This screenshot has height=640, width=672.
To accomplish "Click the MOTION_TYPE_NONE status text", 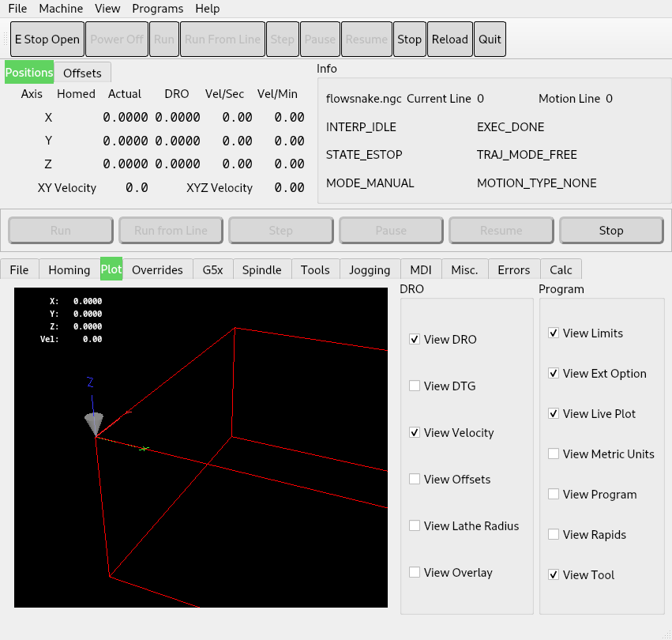I will click(536, 183).
